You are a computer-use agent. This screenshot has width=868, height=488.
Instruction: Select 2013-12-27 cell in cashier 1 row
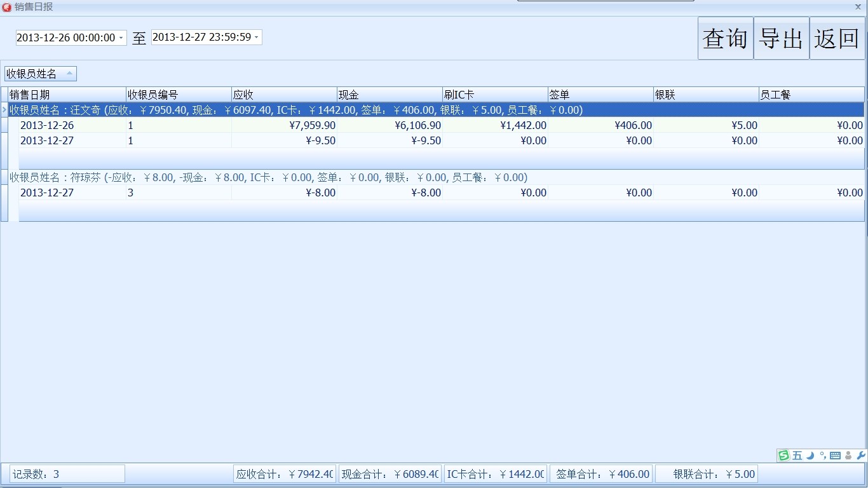72,140
